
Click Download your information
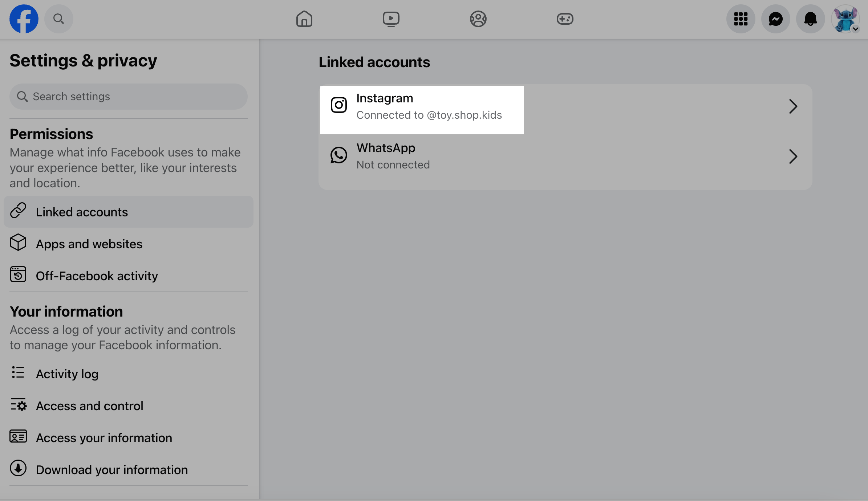[x=111, y=470]
